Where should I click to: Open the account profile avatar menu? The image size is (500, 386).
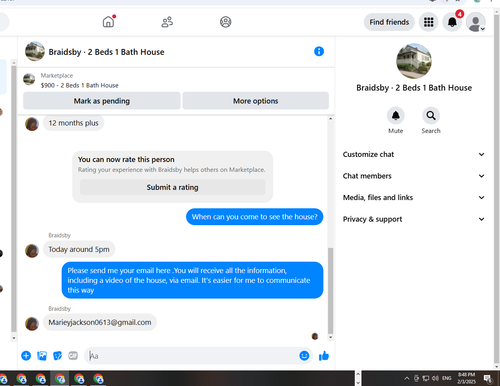[476, 22]
